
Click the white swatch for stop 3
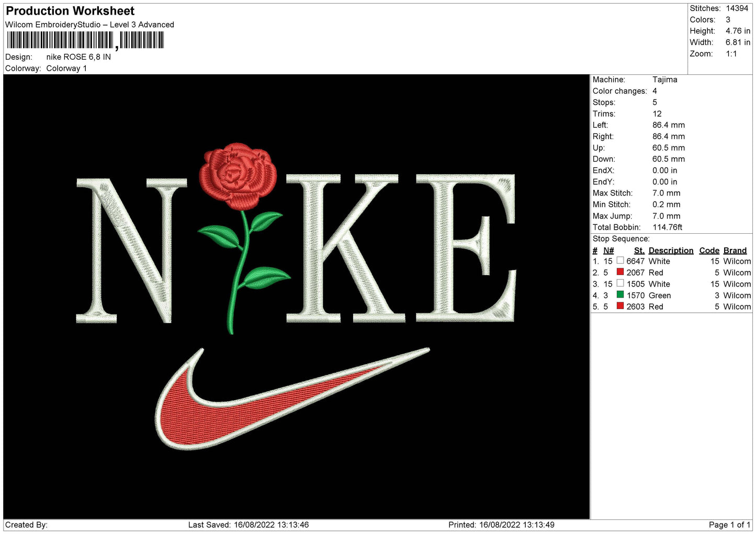(620, 283)
